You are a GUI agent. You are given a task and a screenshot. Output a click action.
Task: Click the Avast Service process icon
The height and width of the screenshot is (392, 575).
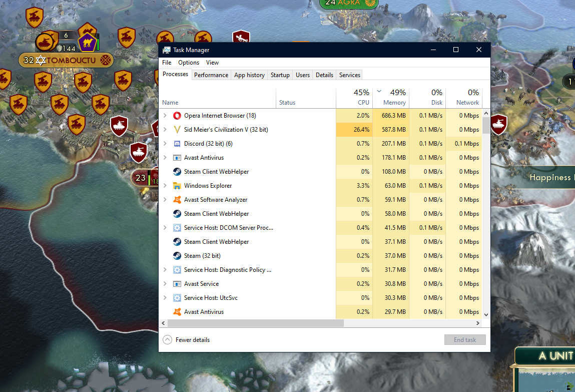click(177, 284)
